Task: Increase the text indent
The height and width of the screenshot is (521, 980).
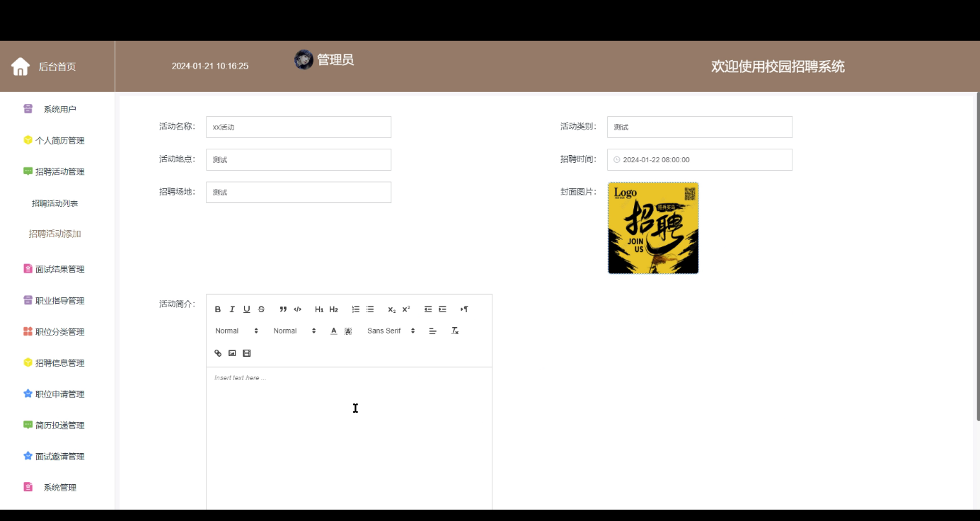Action: [442, 309]
